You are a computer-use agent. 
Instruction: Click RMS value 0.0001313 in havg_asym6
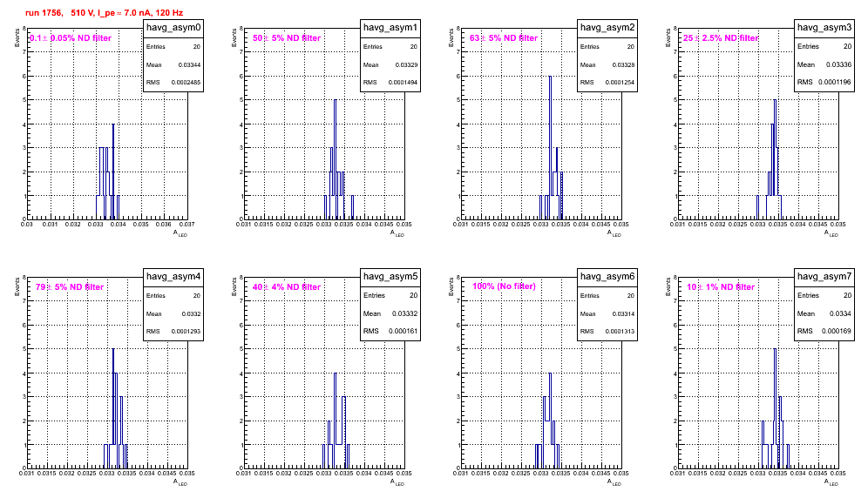click(x=620, y=332)
